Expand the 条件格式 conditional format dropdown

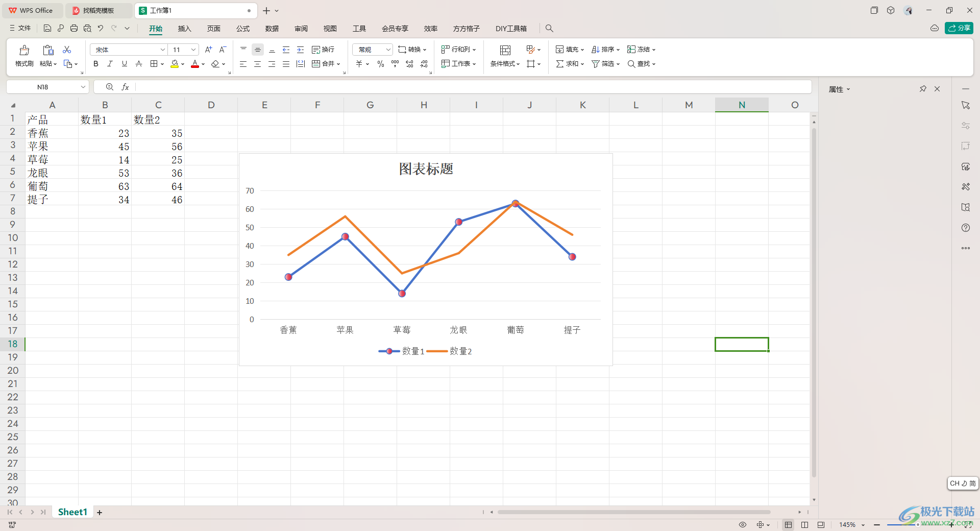pos(518,64)
